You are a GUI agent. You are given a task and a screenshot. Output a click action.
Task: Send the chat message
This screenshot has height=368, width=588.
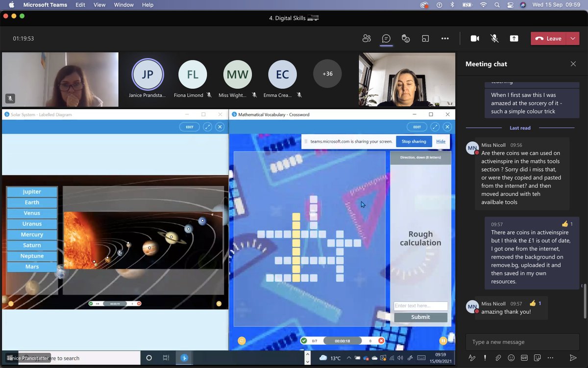point(573,358)
